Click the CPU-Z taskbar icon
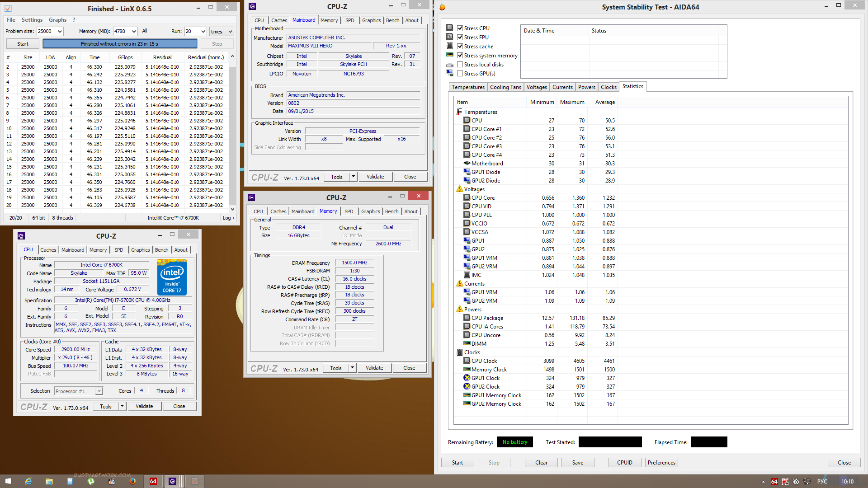 point(172,481)
